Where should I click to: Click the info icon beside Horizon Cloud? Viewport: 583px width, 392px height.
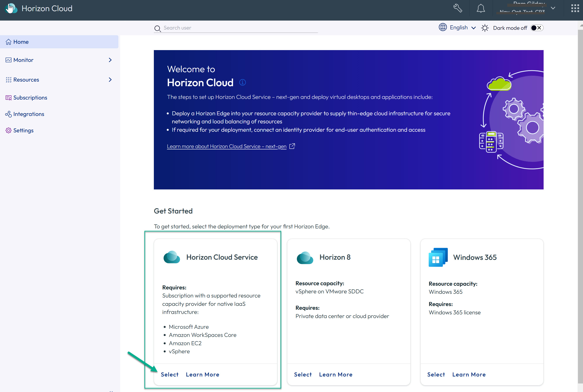242,82
